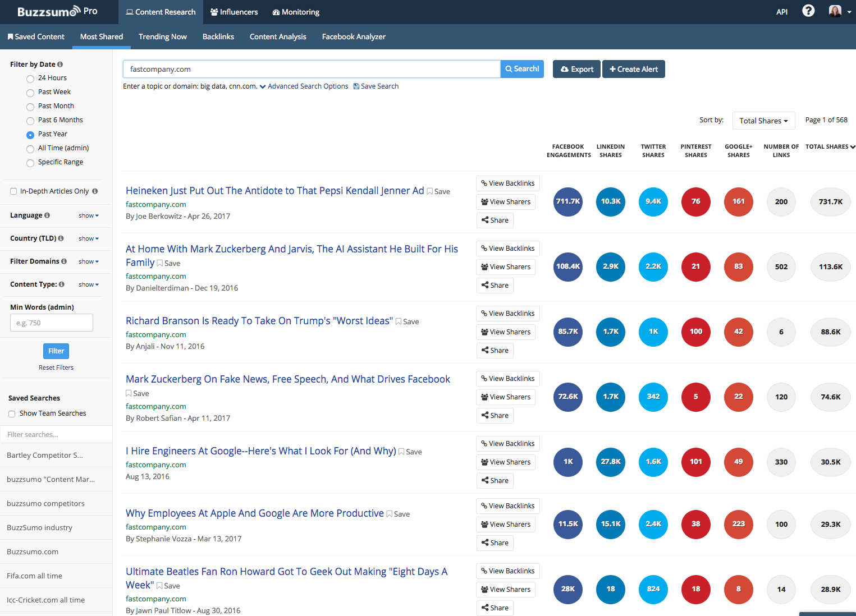Open the user profile avatar menu
This screenshot has height=616, width=856.
[x=835, y=11]
